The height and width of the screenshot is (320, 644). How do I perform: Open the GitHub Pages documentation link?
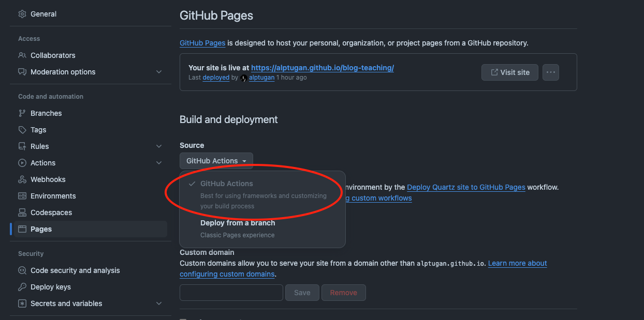(202, 43)
